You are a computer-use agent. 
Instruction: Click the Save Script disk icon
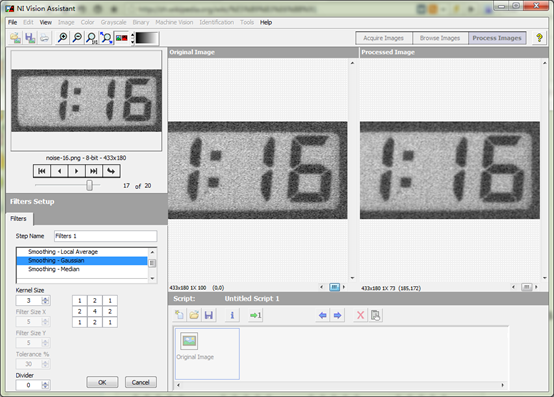point(209,315)
